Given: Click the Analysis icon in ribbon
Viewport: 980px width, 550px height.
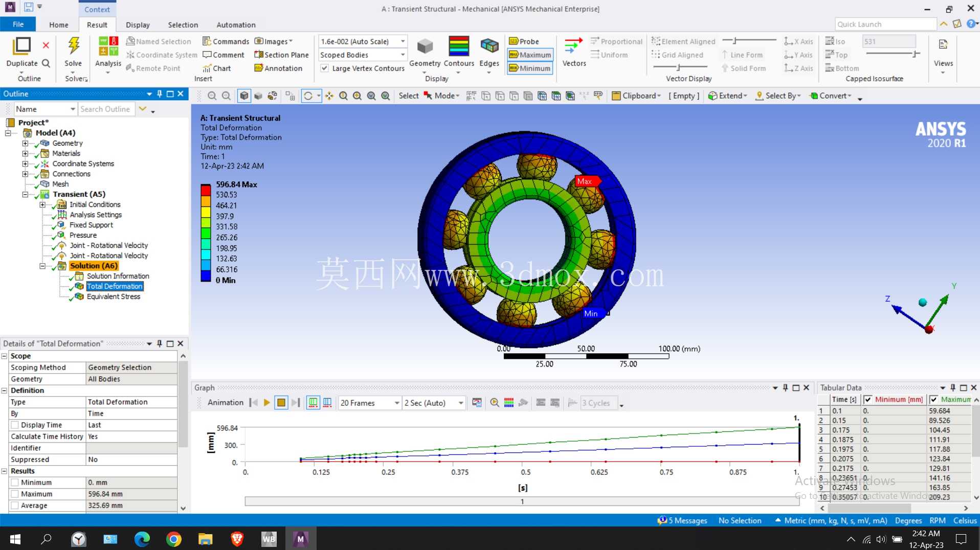Looking at the screenshot, I should pos(108,46).
